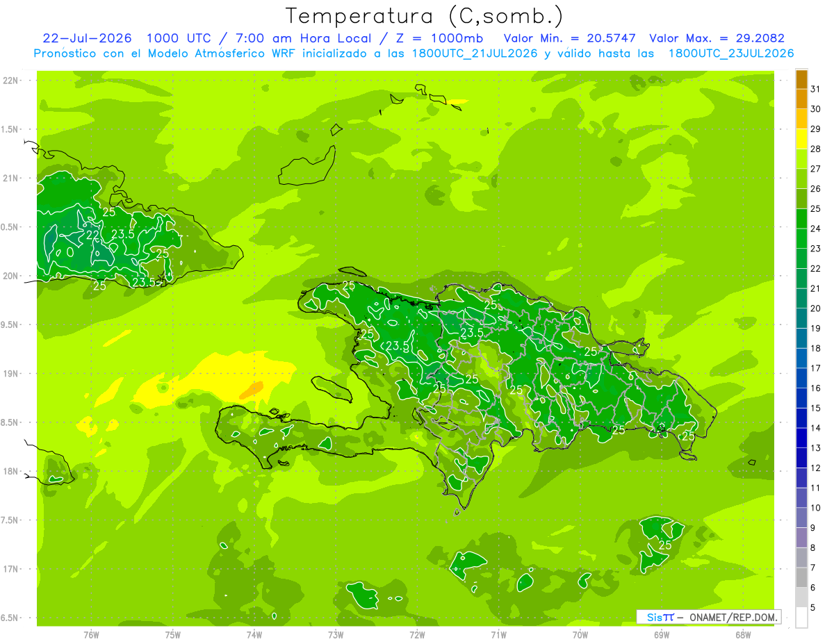Image resolution: width=834 pixels, height=644 pixels.
Task: Click the 68W longitude axis label
Action: point(743,634)
